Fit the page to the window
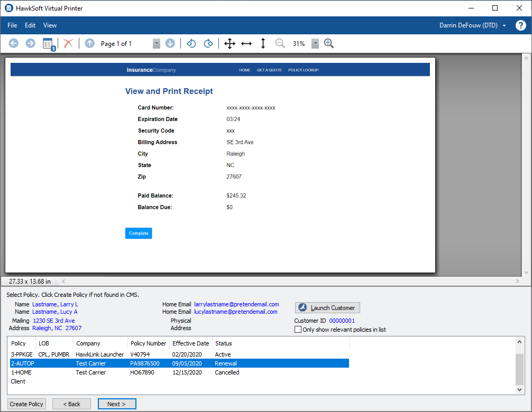Image resolution: width=532 pixels, height=412 pixels. tap(230, 43)
